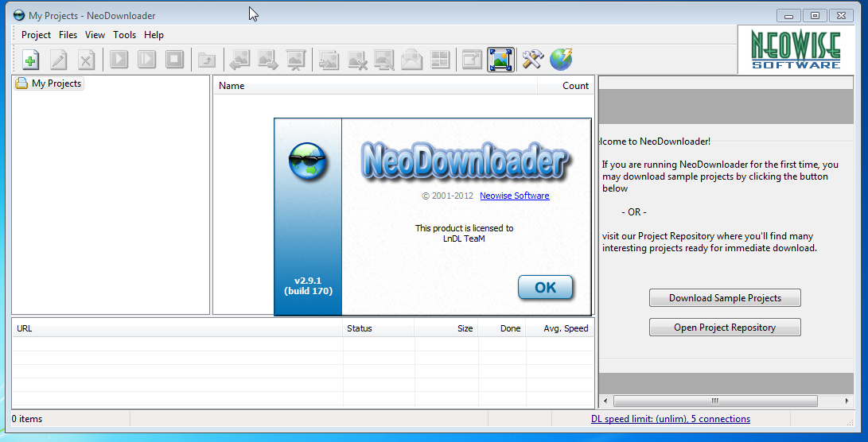Click the Delete Project icon in toolbar

(x=86, y=60)
